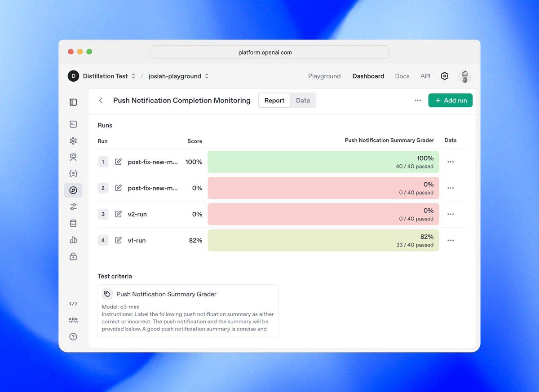Open the Push Notification Summary Grader card

188,311
